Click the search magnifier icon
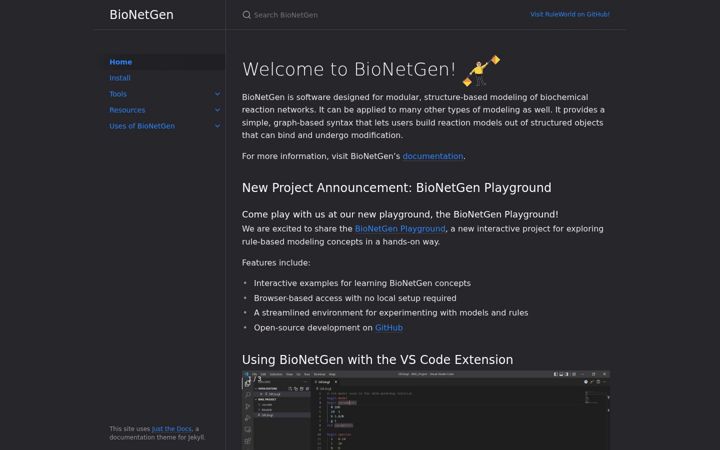720x450 pixels. coord(247,15)
